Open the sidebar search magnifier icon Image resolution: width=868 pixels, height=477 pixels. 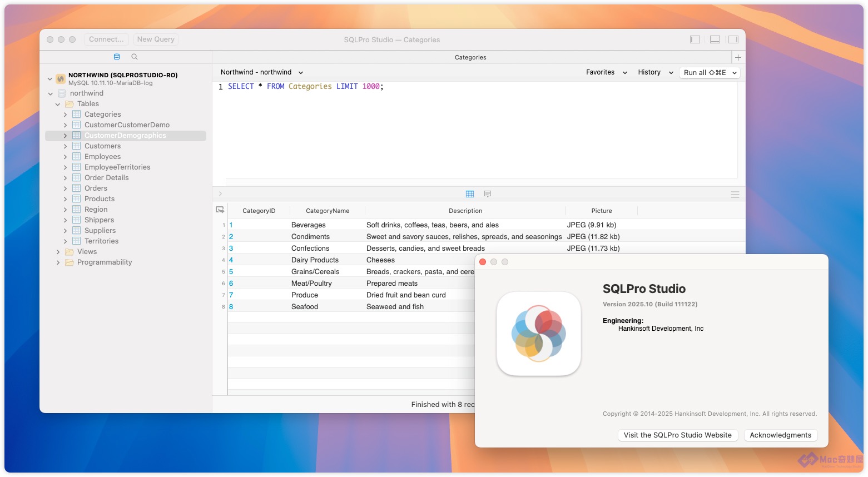(x=135, y=57)
